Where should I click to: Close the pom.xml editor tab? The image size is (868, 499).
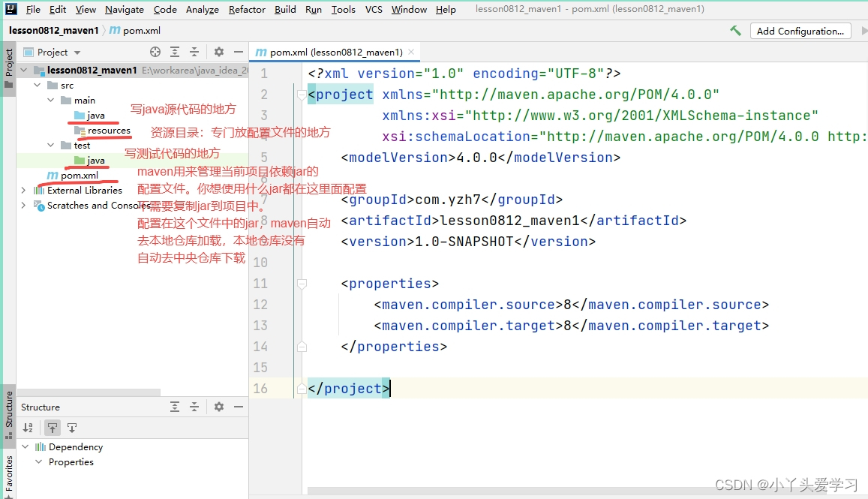411,52
